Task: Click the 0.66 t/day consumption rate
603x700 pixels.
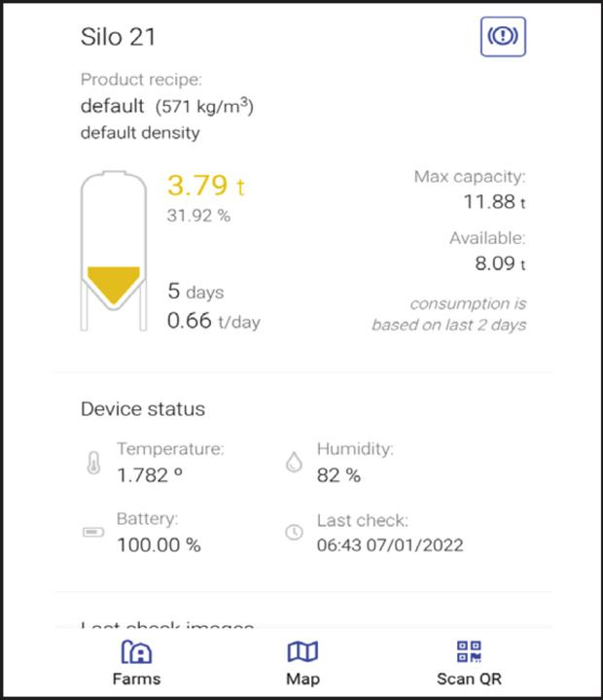Action: click(x=213, y=321)
